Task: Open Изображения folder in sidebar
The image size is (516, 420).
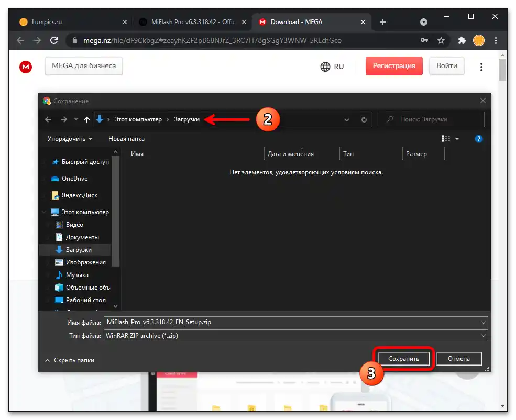Action: [x=81, y=262]
